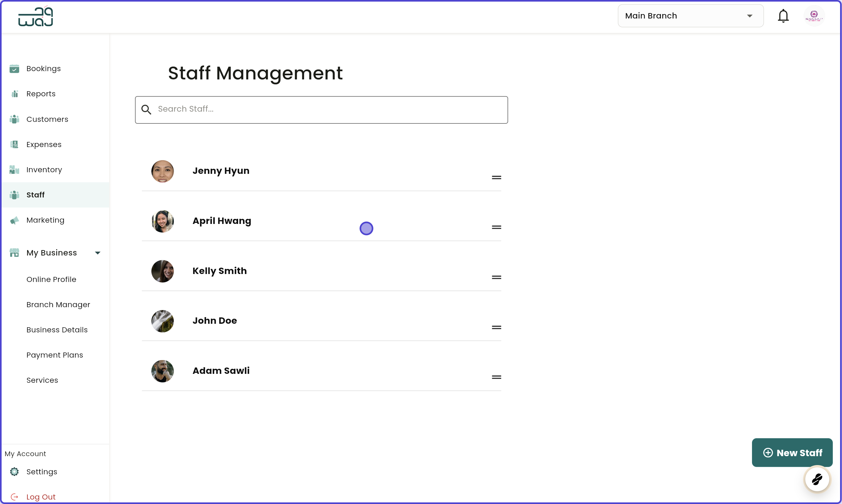This screenshot has height=504, width=842.
Task: Click inside the Search Staff field
Action: 321,109
